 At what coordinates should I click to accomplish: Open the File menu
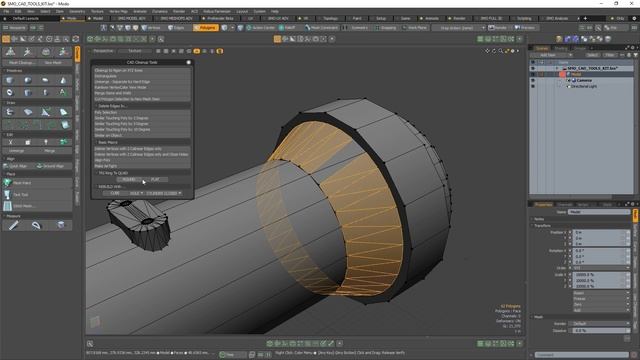6,11
